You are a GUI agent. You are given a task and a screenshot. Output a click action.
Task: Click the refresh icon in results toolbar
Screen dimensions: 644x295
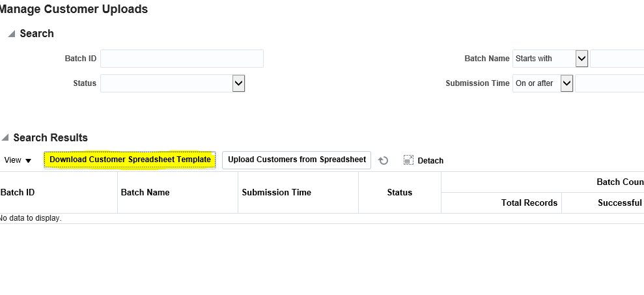383,161
